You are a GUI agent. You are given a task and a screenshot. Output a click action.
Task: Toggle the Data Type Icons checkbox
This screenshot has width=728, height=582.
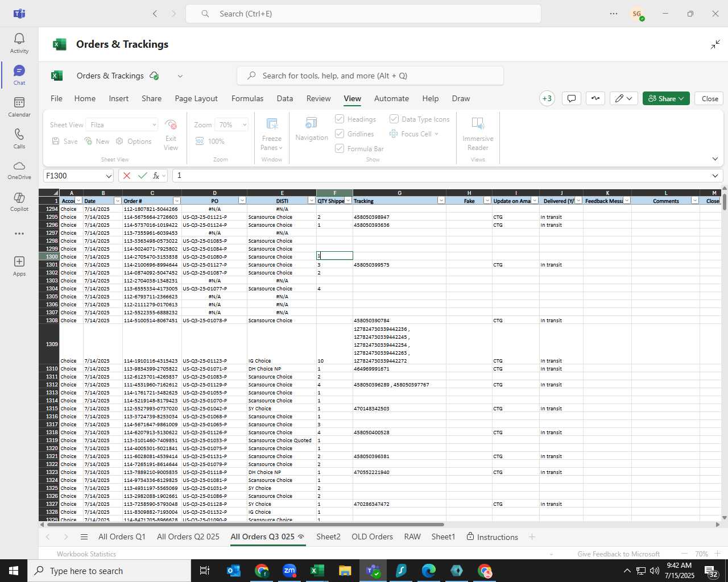(394, 119)
